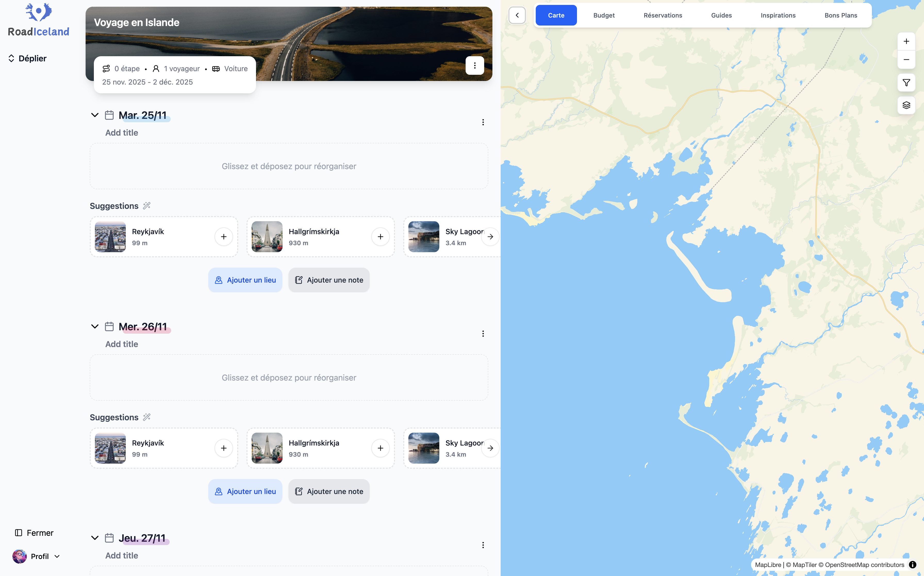Zoom out on the map

(x=906, y=59)
